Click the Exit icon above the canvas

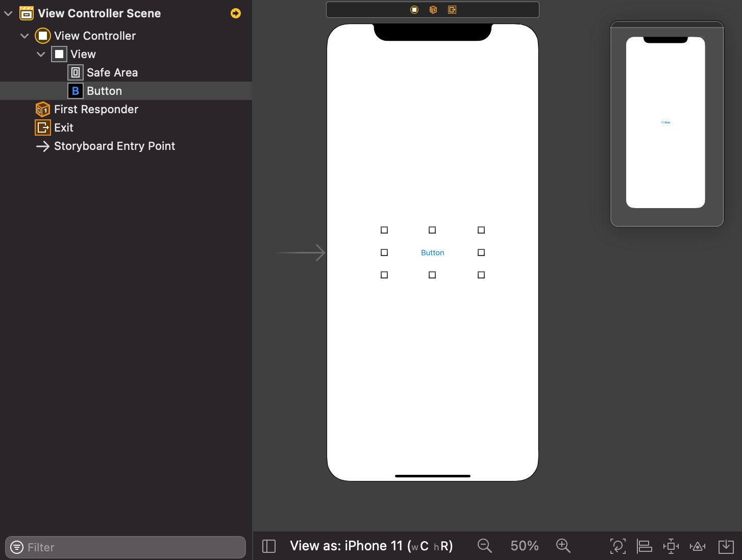452,9
